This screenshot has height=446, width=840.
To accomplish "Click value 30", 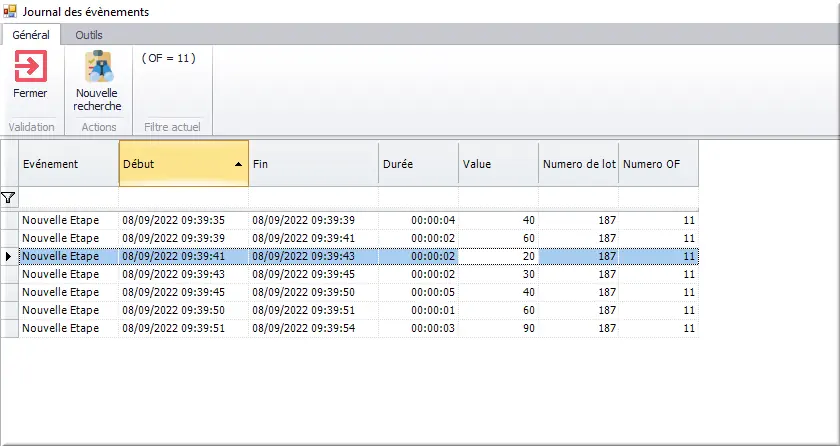I will (529, 274).
